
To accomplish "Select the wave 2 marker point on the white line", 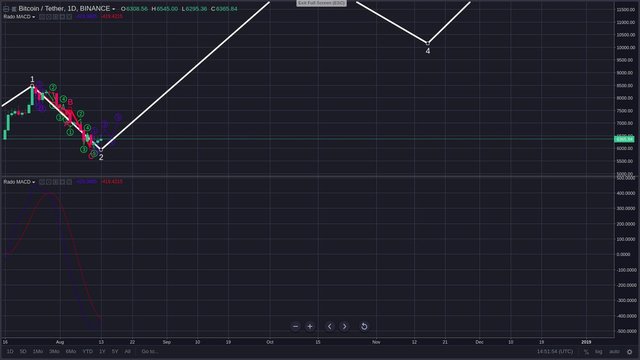I will (101, 150).
